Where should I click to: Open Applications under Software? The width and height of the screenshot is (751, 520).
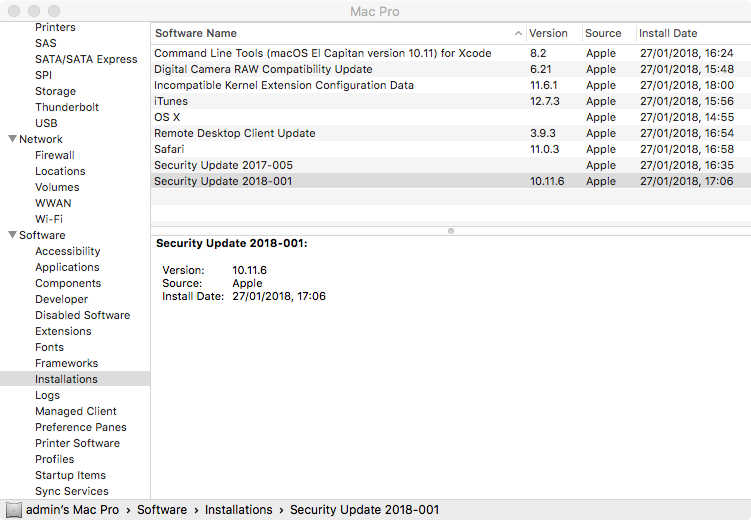67,267
